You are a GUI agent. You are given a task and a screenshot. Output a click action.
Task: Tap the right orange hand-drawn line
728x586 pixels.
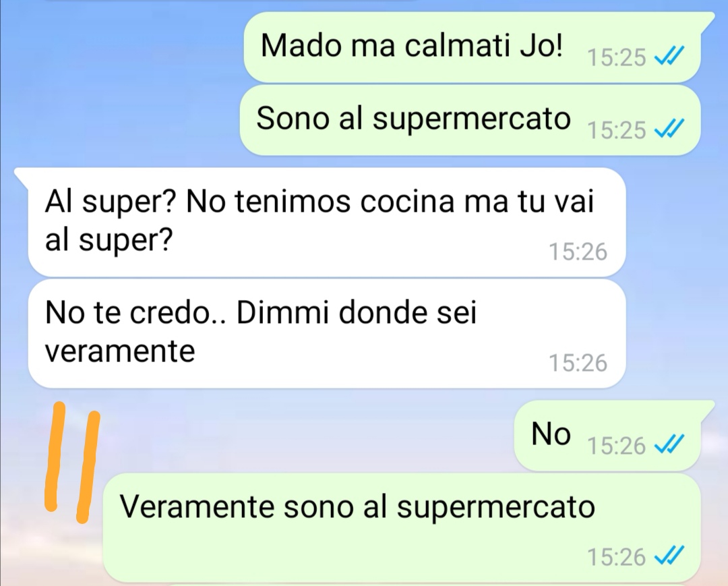pyautogui.click(x=87, y=467)
